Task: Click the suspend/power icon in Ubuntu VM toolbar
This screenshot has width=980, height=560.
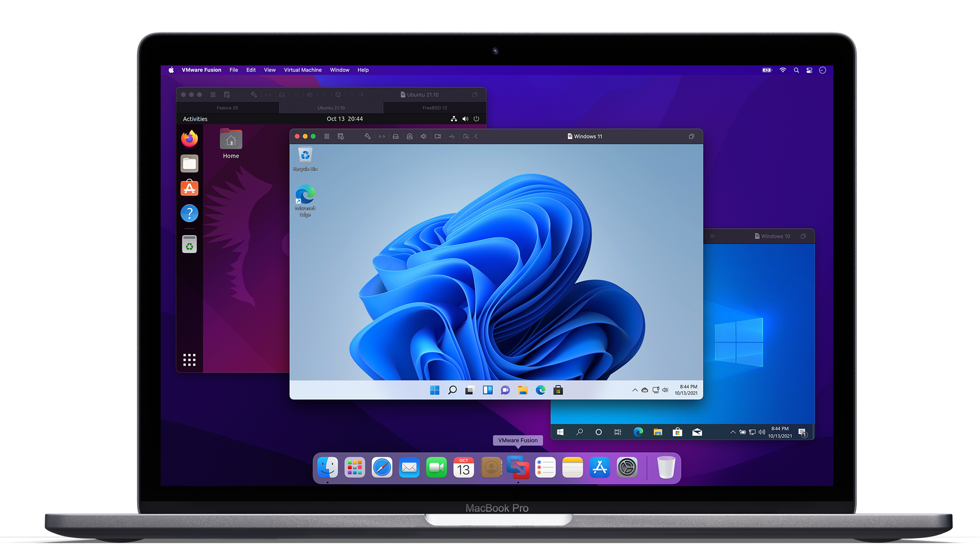Action: (x=476, y=119)
